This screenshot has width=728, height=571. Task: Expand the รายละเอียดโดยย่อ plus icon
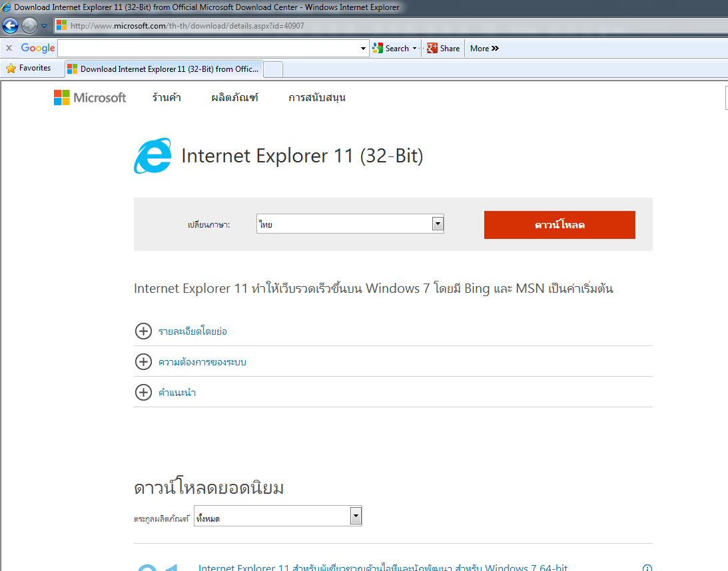(143, 331)
